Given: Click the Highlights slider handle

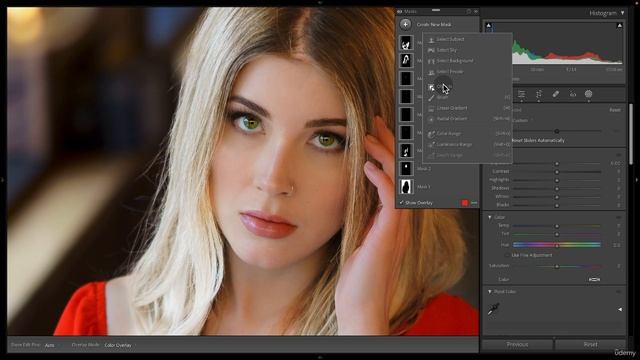Looking at the screenshot, I should [x=557, y=180].
